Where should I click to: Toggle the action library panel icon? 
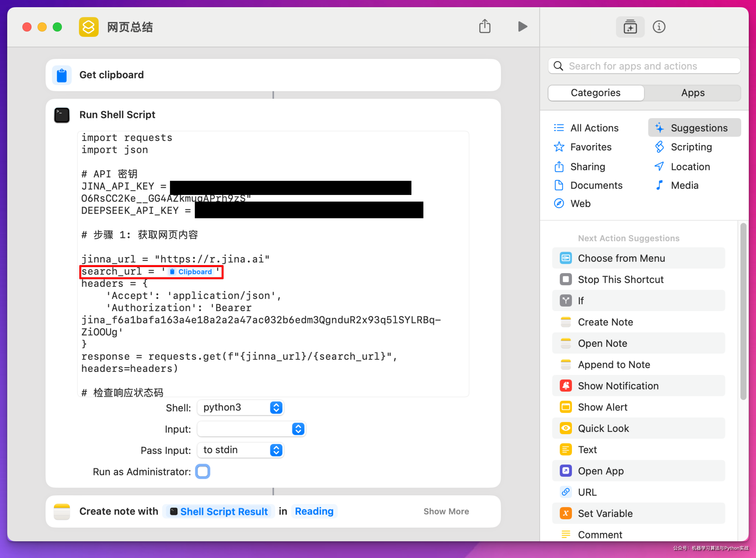pyautogui.click(x=630, y=27)
